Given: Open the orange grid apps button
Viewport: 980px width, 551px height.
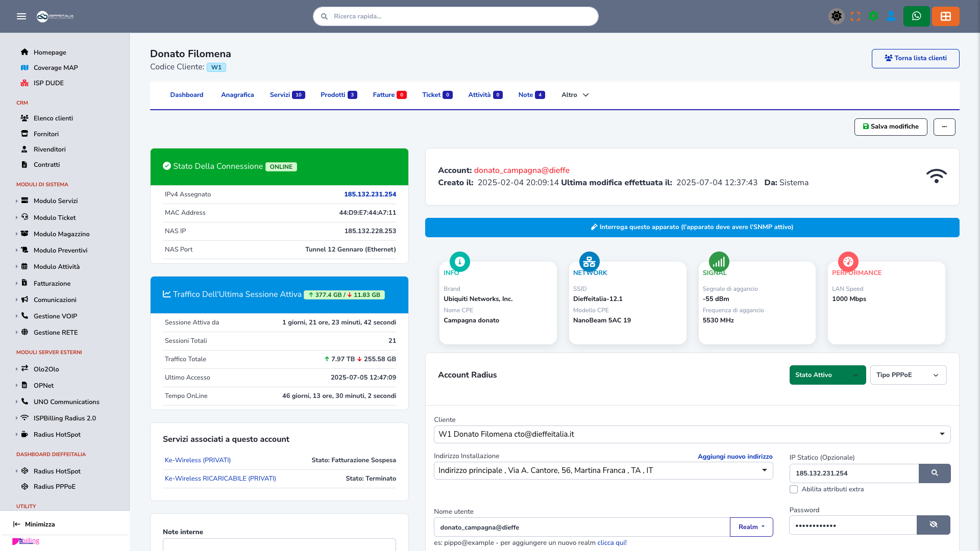Looking at the screenshot, I should tap(946, 16).
